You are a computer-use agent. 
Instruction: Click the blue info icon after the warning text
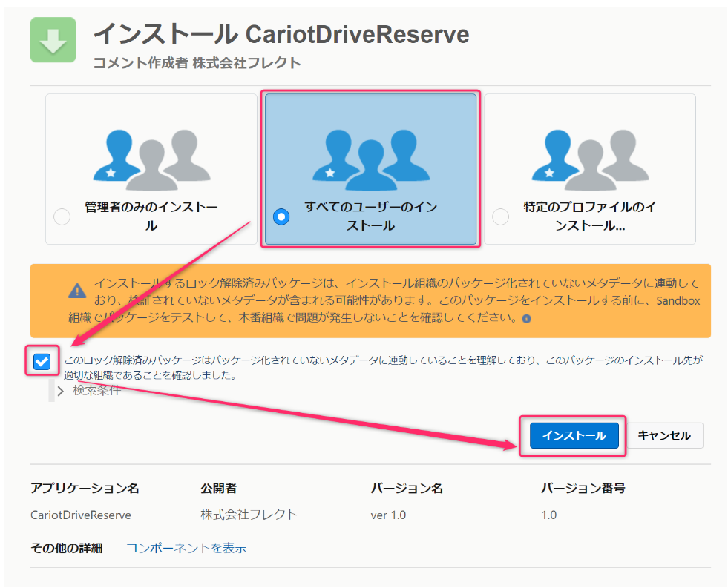click(526, 319)
